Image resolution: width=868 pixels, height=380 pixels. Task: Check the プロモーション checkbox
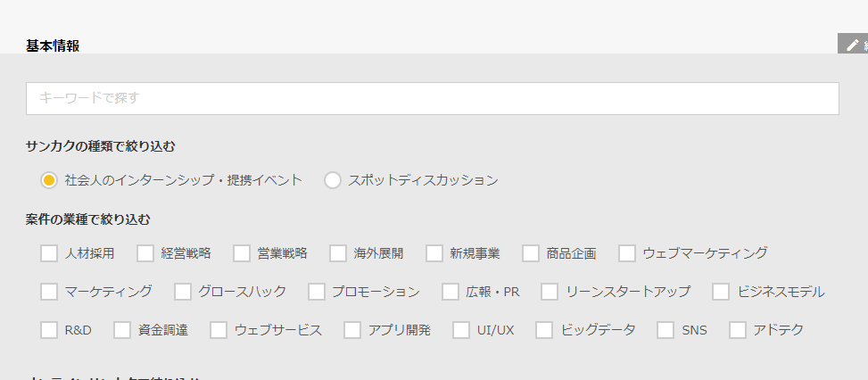316,292
